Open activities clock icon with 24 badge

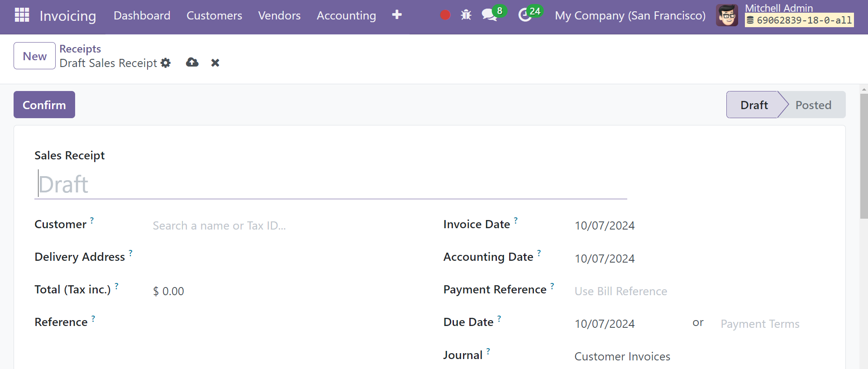(530, 14)
